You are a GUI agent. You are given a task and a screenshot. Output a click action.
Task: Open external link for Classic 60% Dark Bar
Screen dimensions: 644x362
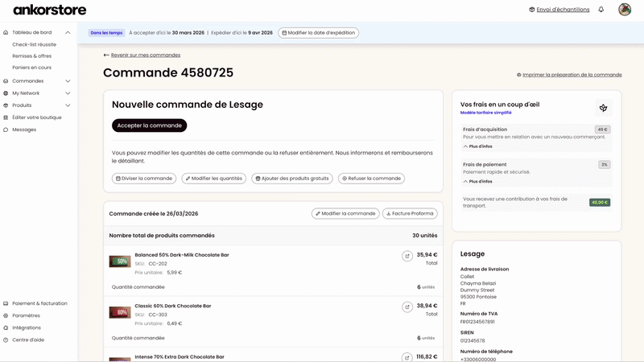click(x=407, y=306)
